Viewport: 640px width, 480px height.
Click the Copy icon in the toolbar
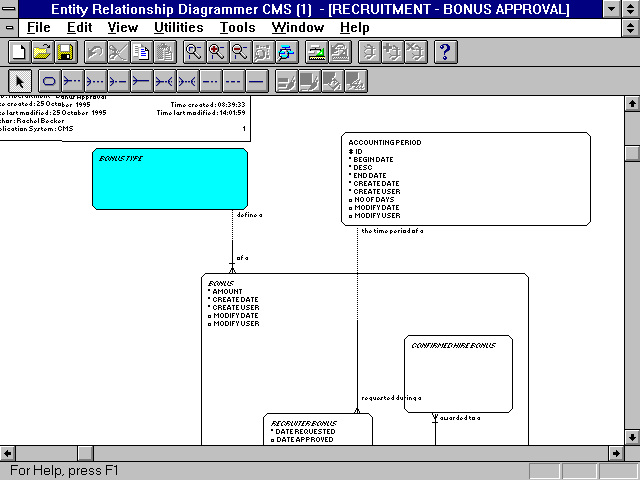pos(142,52)
